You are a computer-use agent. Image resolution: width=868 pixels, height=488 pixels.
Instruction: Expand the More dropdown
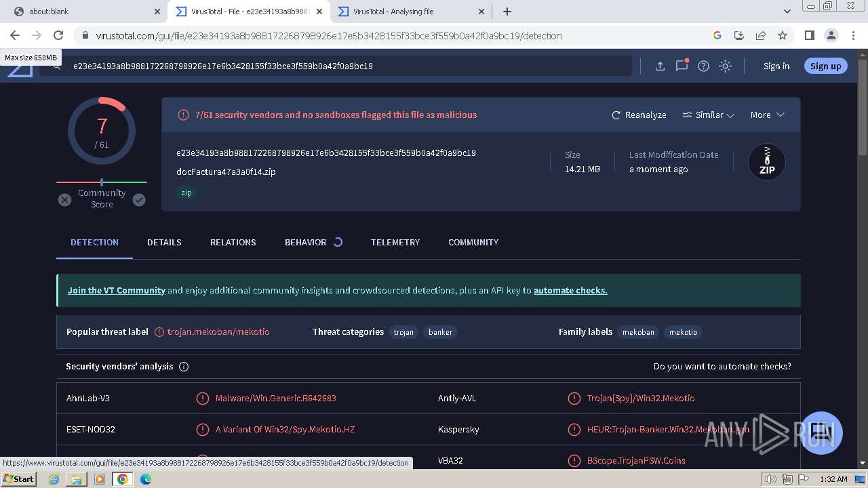tap(767, 115)
